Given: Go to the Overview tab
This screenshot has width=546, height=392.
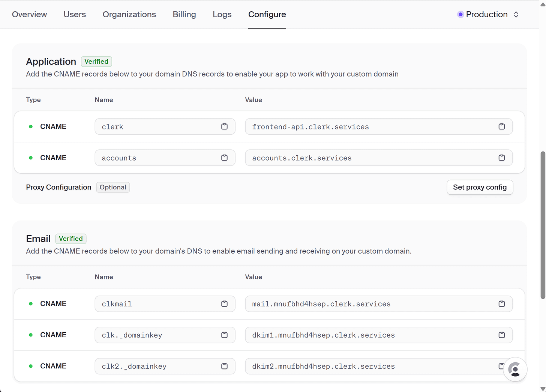Looking at the screenshot, I should click(29, 14).
